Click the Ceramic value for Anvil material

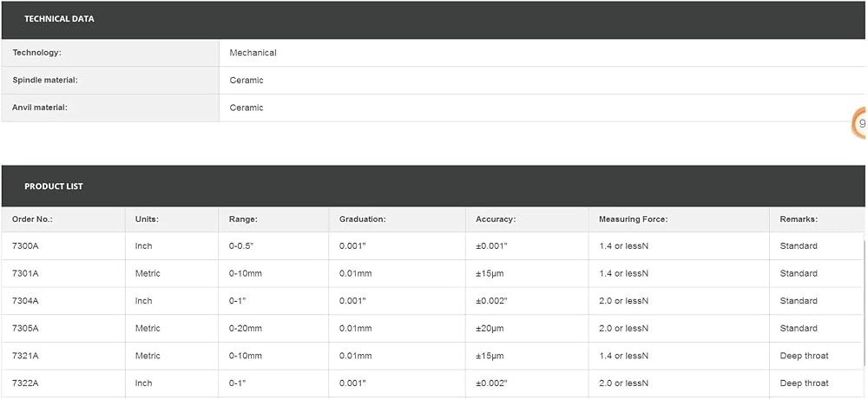tap(247, 108)
